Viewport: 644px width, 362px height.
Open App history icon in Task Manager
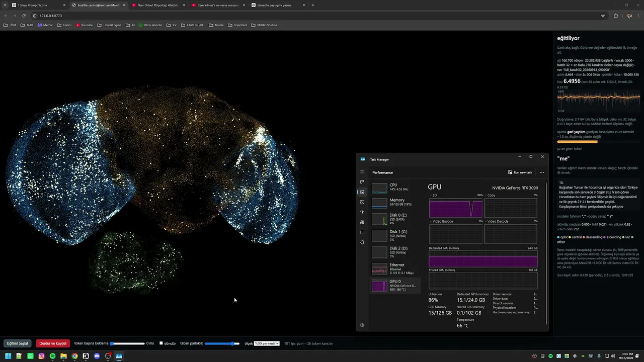(362, 202)
